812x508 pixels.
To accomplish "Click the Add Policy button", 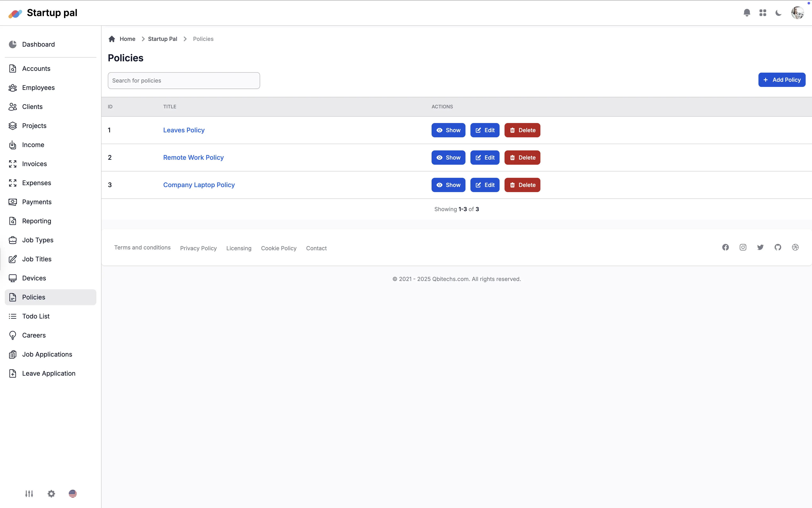I will pos(782,80).
